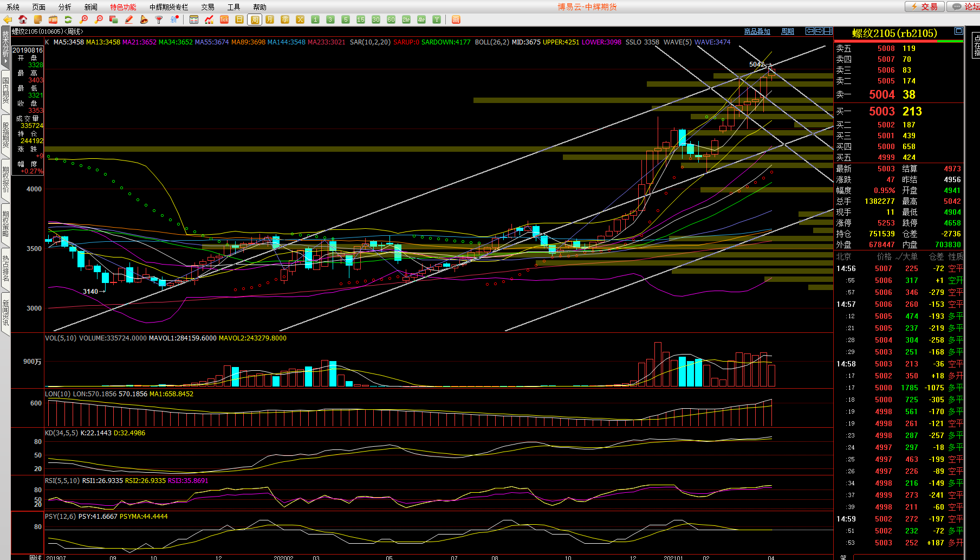Open the 分析 menu

point(64,7)
